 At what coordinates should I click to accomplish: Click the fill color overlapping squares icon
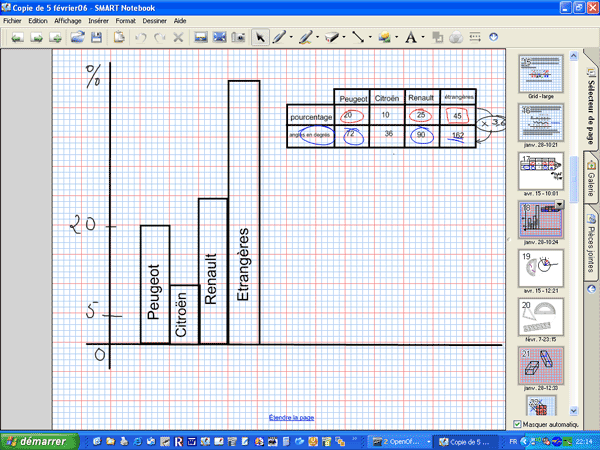tap(437, 37)
